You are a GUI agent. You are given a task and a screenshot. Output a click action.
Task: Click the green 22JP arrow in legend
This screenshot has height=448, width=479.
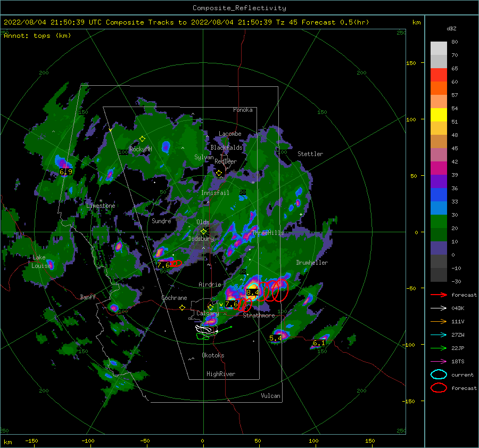(x=439, y=348)
